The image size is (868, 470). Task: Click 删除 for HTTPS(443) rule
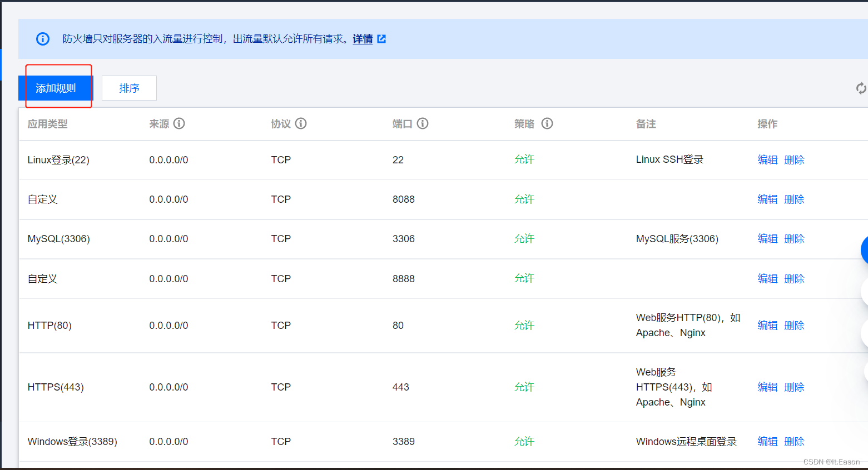[x=794, y=387]
